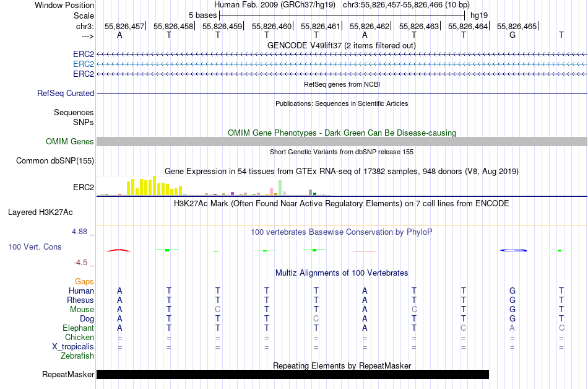Open Publications: Sequences in Scientific Articles title

[342, 103]
